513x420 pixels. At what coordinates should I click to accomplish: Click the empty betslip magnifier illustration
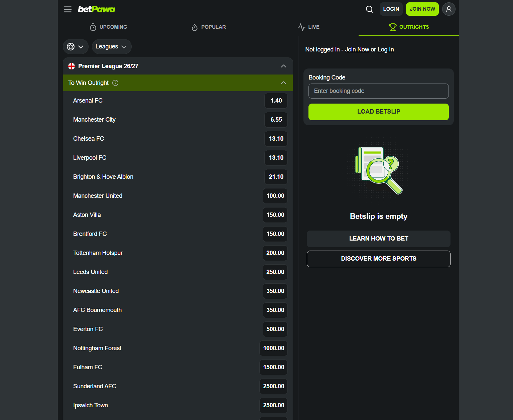(x=379, y=170)
